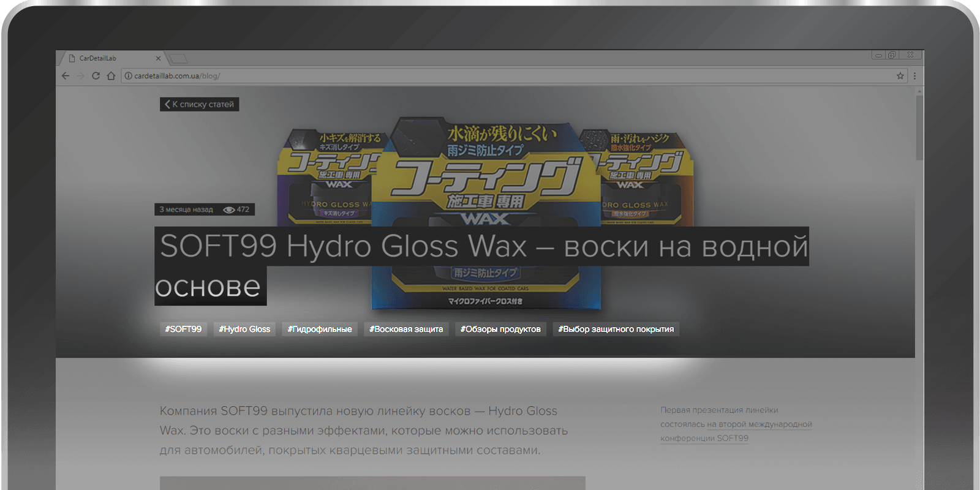Screen dimensions: 980x490
Task: Go to the browser Home page
Action: (x=111, y=76)
